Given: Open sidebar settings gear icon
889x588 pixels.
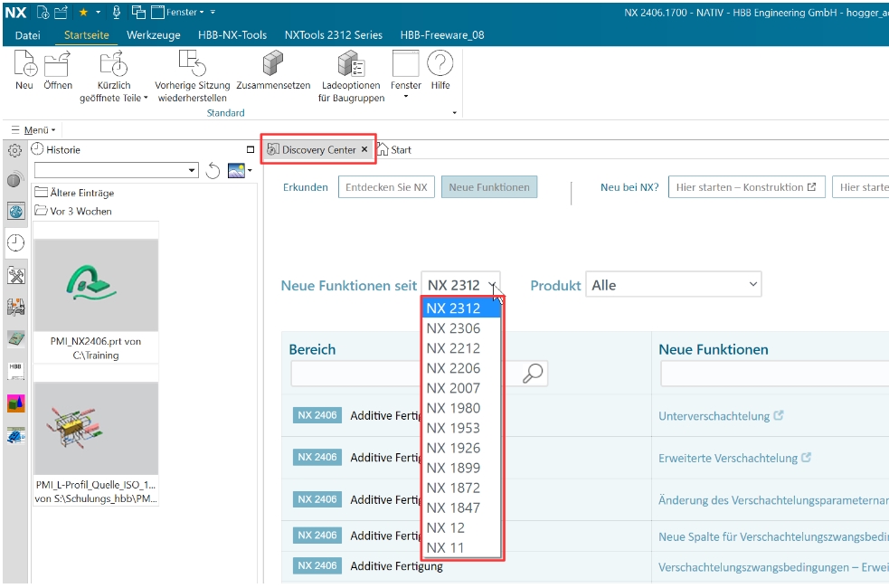Looking at the screenshot, I should pyautogui.click(x=15, y=150).
